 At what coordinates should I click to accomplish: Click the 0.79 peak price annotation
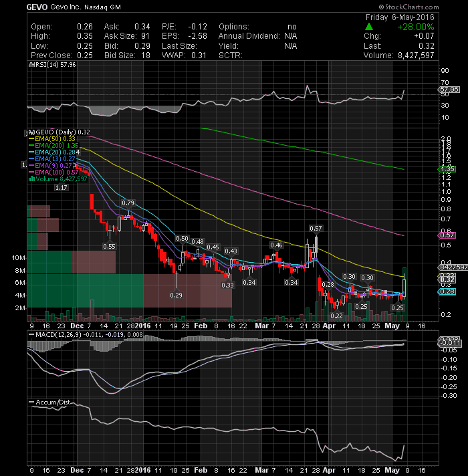pyautogui.click(x=128, y=203)
